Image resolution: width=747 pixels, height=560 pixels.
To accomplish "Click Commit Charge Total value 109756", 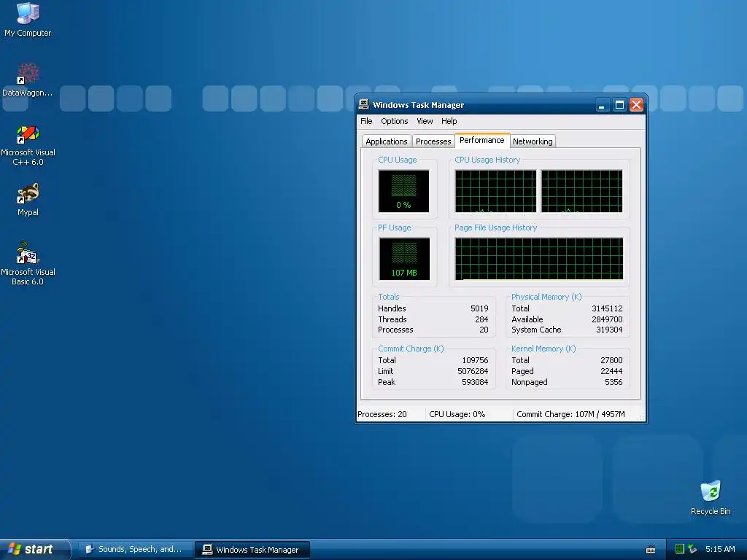I will tap(475, 360).
